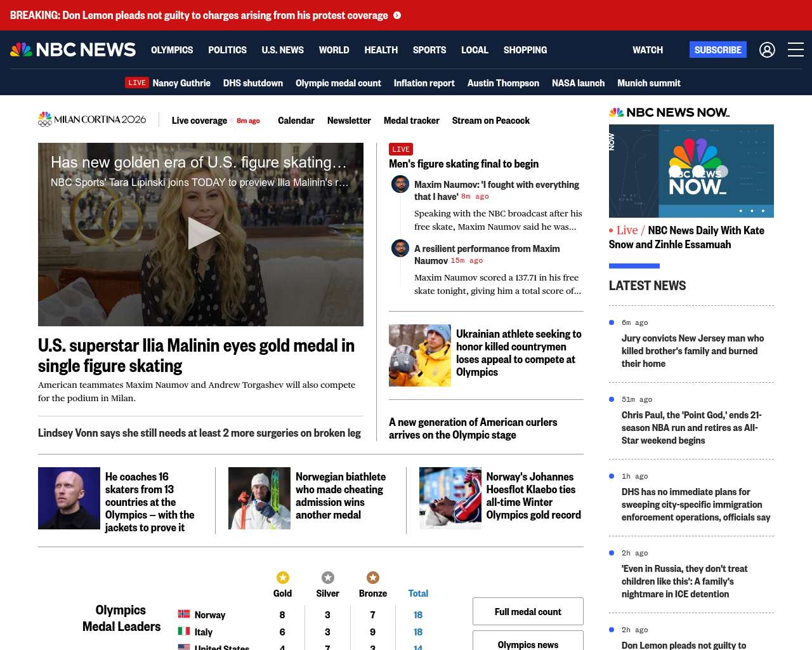Click the Bronze medal star icon
The height and width of the screenshot is (650, 812).
tap(372, 577)
